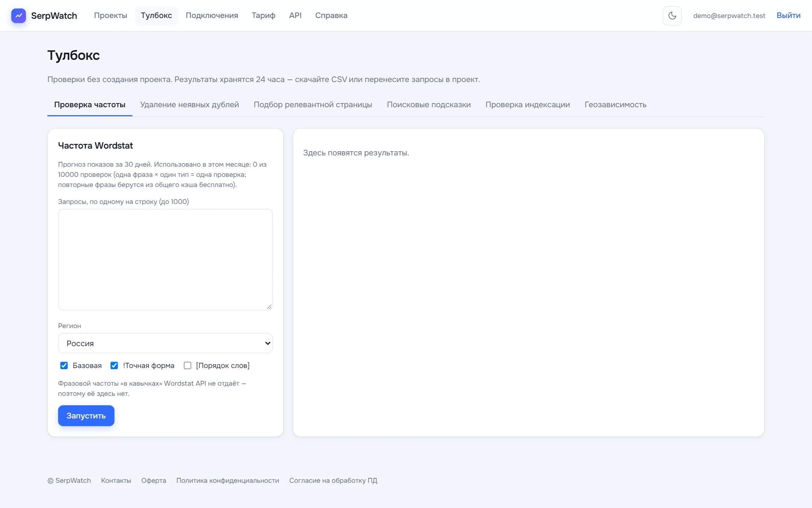Click the SerpWatch logo icon

[x=18, y=15]
